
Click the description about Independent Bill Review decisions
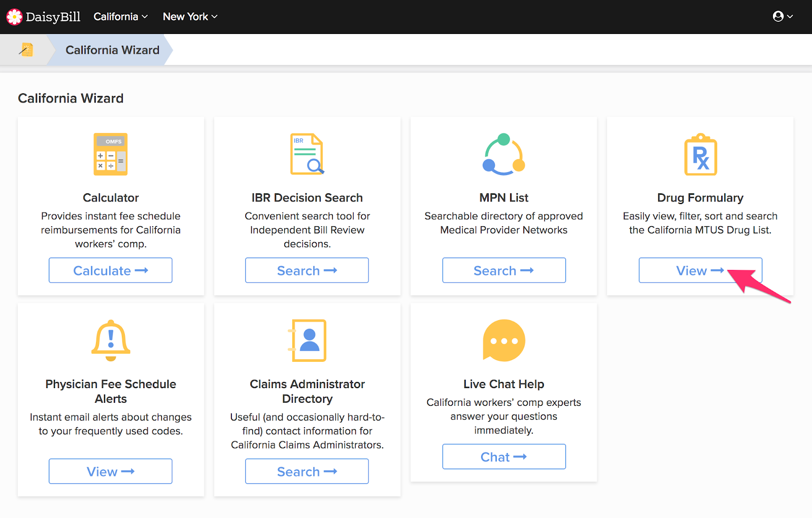click(x=307, y=230)
